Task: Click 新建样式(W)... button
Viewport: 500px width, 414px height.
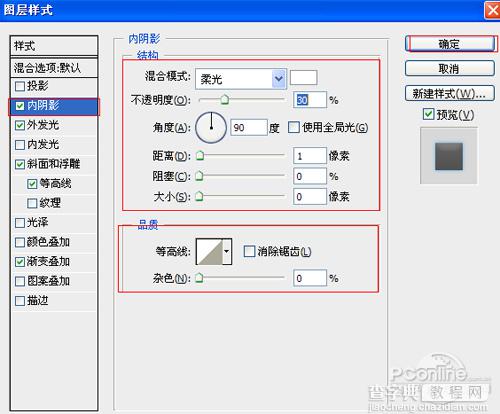Action: tap(450, 93)
